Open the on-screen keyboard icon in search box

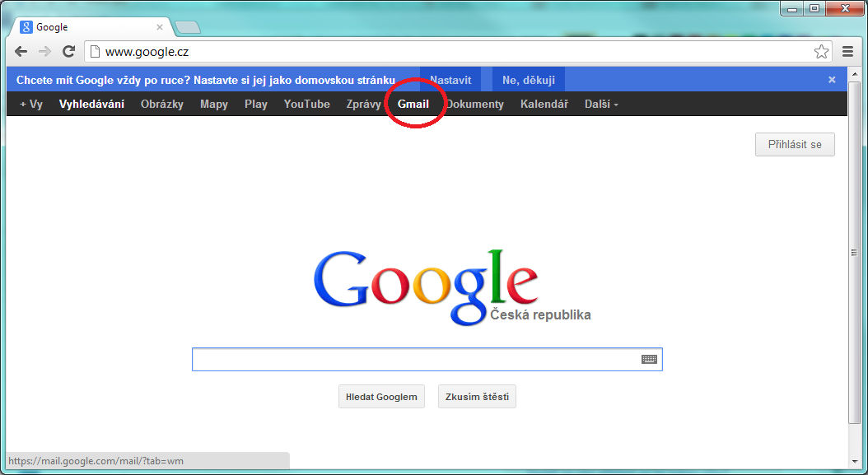pyautogui.click(x=649, y=359)
